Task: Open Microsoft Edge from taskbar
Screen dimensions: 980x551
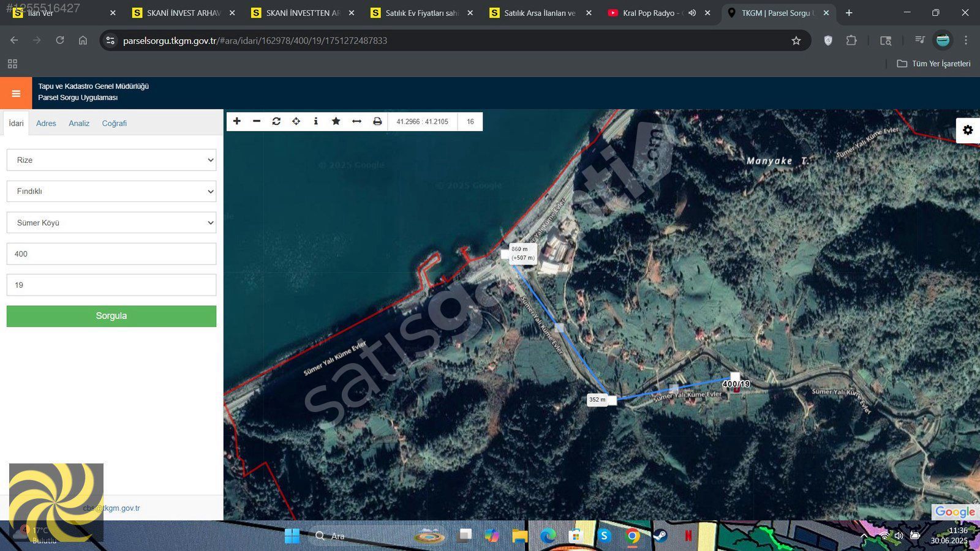Action: point(548,536)
